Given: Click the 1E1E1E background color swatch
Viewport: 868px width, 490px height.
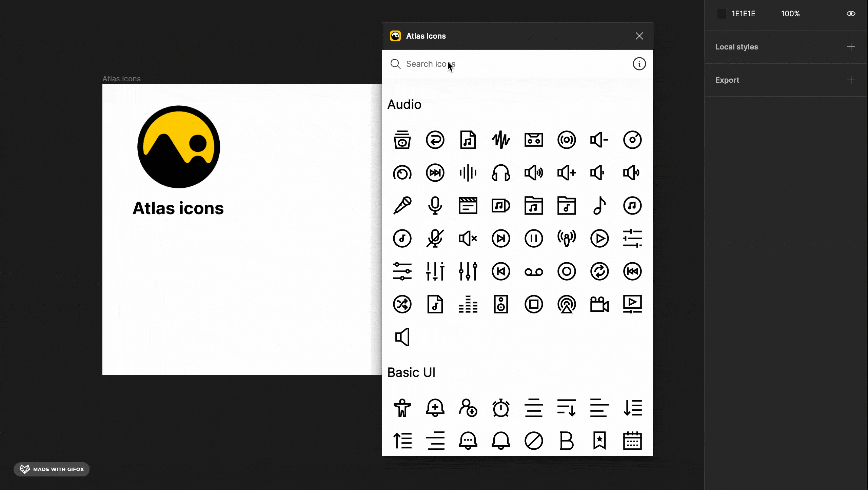Looking at the screenshot, I should [x=722, y=14].
